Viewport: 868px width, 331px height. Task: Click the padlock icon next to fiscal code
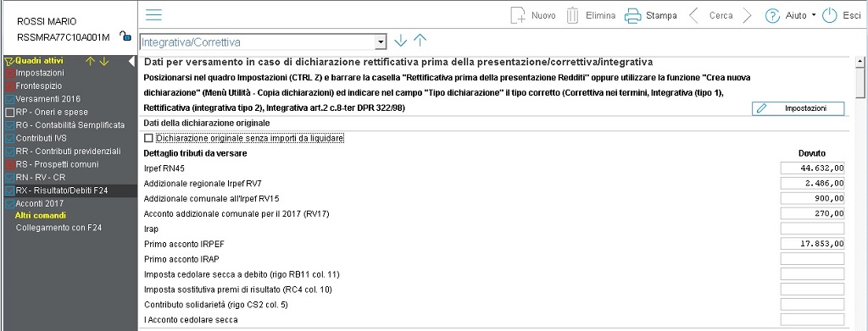[x=125, y=36]
